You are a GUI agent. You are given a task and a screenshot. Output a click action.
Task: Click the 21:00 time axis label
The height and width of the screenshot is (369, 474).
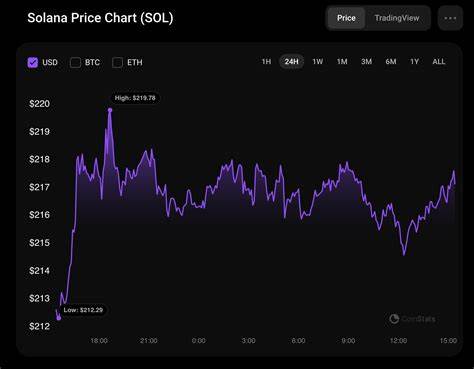pos(149,341)
